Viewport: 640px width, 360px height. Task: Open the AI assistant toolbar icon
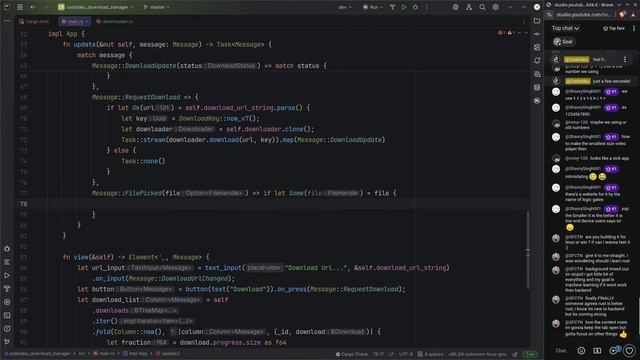[455, 7]
